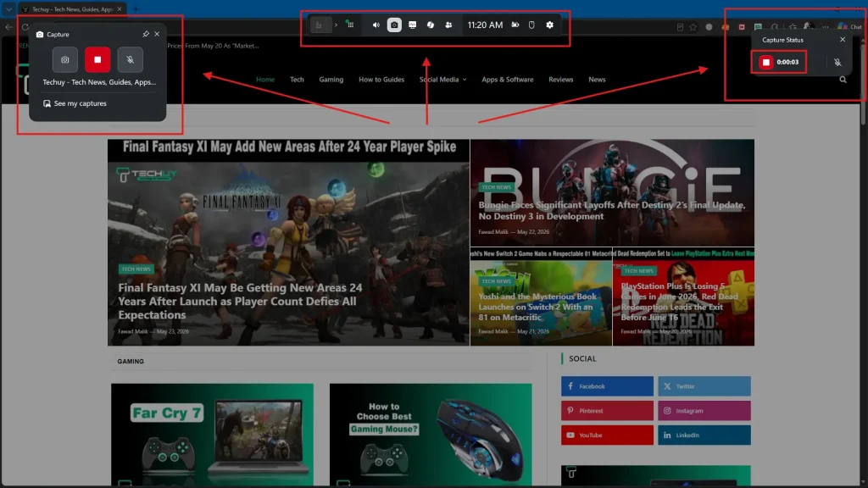The height and width of the screenshot is (488, 868).
Task: Open the Far Cry 7 thumbnail
Action: click(x=212, y=435)
